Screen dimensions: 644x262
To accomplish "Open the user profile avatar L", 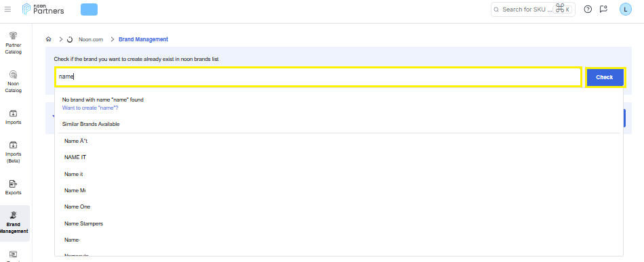I will (625, 9).
